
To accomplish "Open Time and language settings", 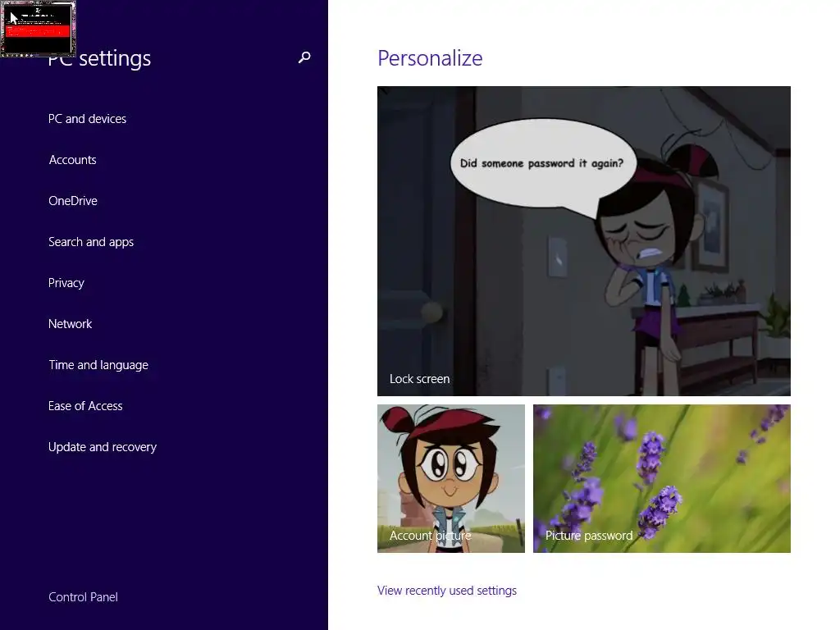I will tap(98, 365).
